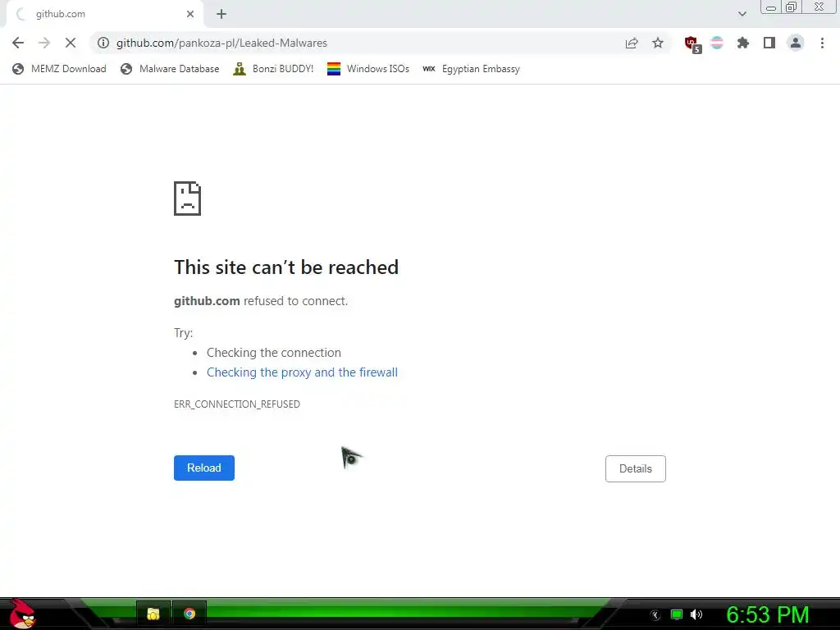
Task: Click the ERR_CONNECTION_REFUSED text
Action: click(x=237, y=404)
